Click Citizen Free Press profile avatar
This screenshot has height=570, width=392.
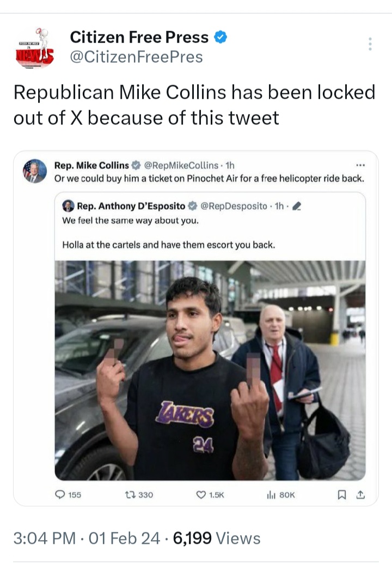tap(34, 48)
